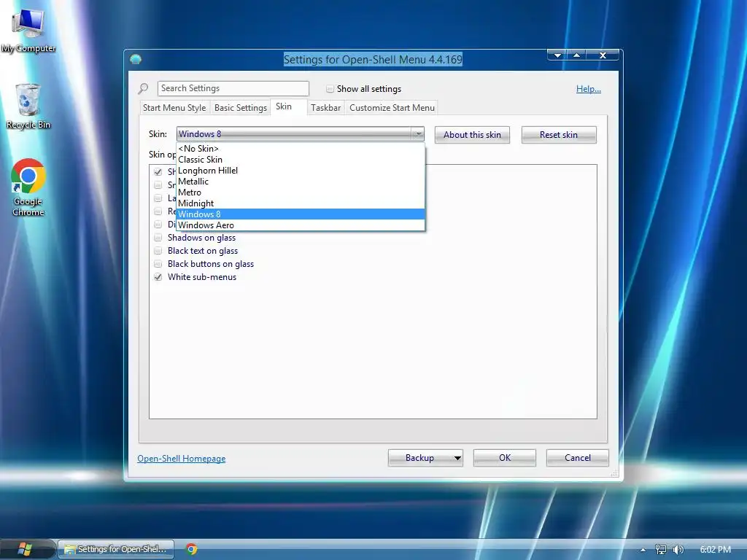Choose Midnight skin from the list
Screen dimensions: 747x560
click(x=300, y=203)
